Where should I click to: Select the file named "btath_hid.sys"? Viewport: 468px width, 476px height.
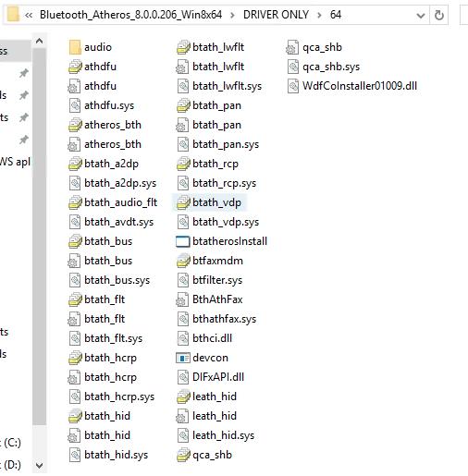[117, 455]
